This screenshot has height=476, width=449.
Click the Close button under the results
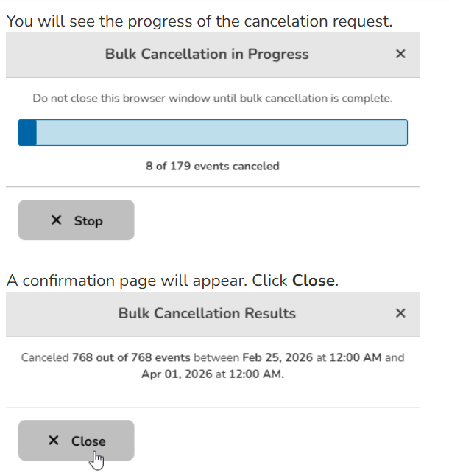pos(76,441)
